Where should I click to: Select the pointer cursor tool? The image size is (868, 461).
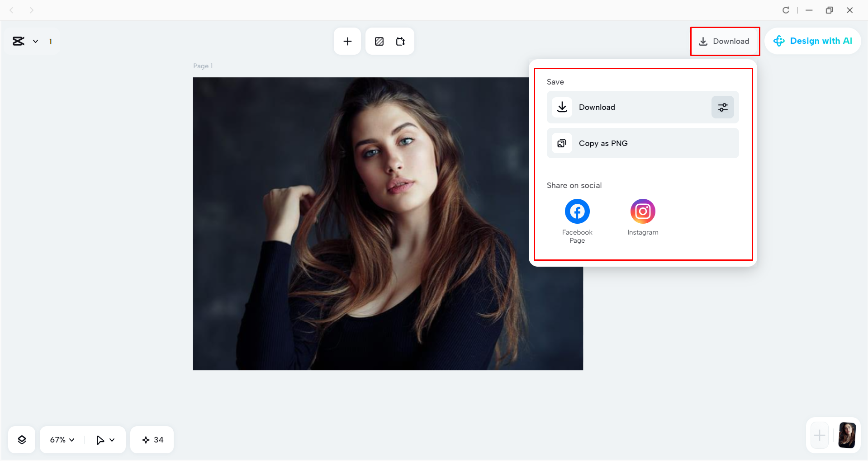[x=100, y=440]
